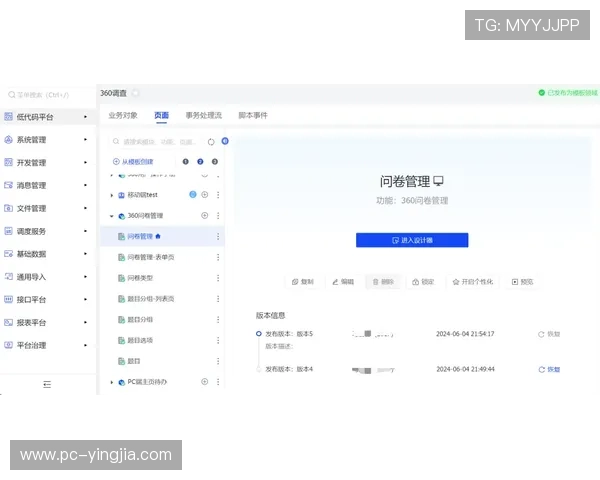Click 恢复 for 版本4 row

coord(549,369)
